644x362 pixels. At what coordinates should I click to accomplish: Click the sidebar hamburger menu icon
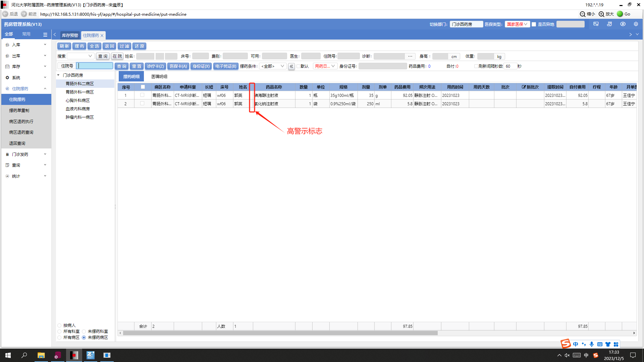click(x=45, y=35)
